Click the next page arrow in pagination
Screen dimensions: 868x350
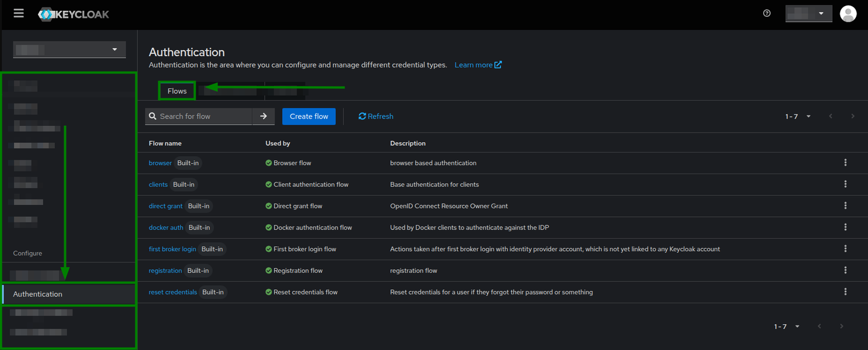tap(852, 116)
